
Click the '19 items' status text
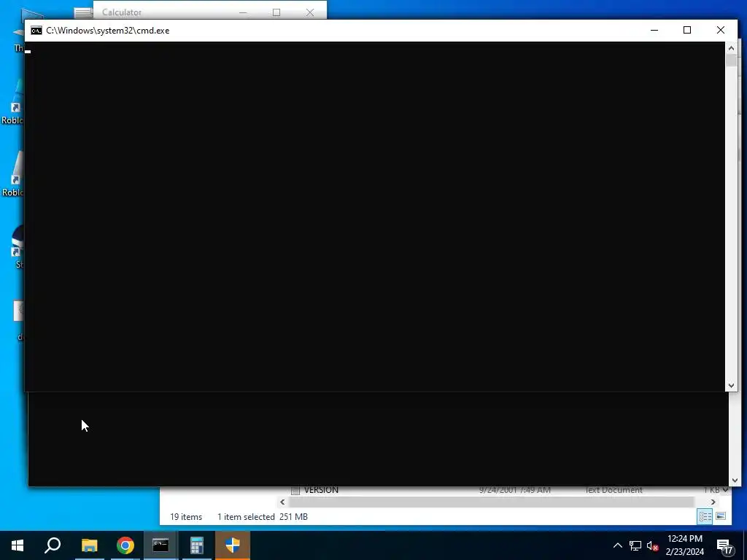(186, 517)
